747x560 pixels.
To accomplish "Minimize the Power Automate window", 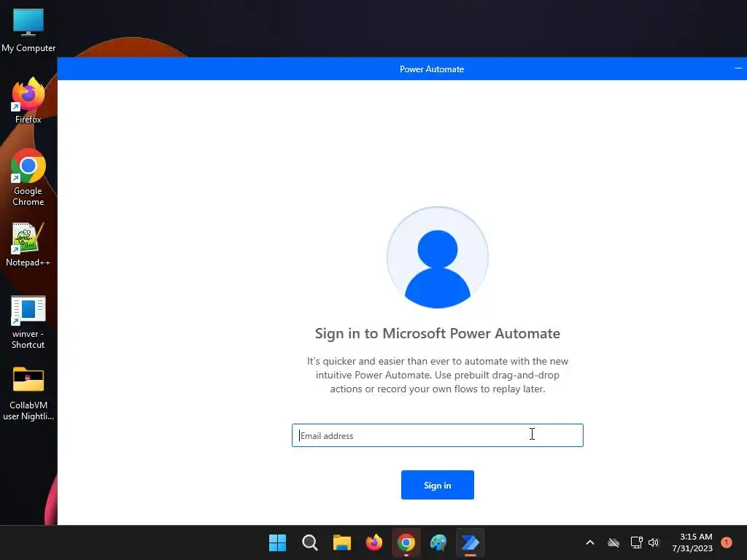I will pos(738,69).
